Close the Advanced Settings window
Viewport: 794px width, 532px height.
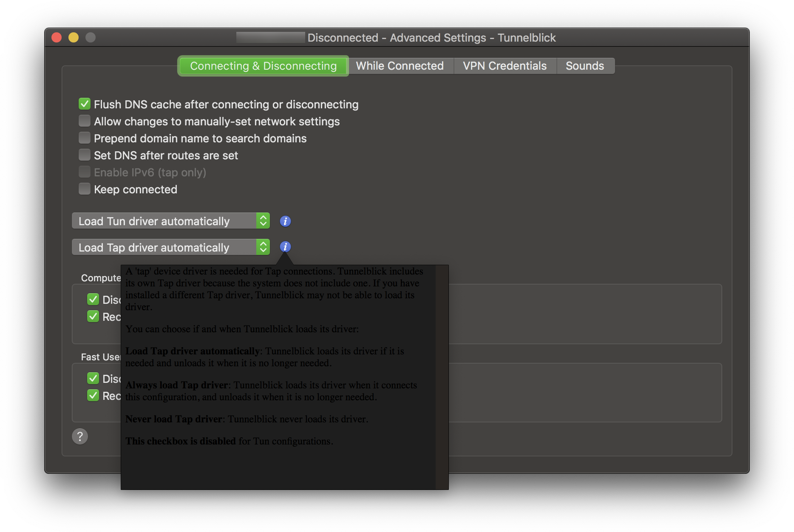tap(57, 37)
